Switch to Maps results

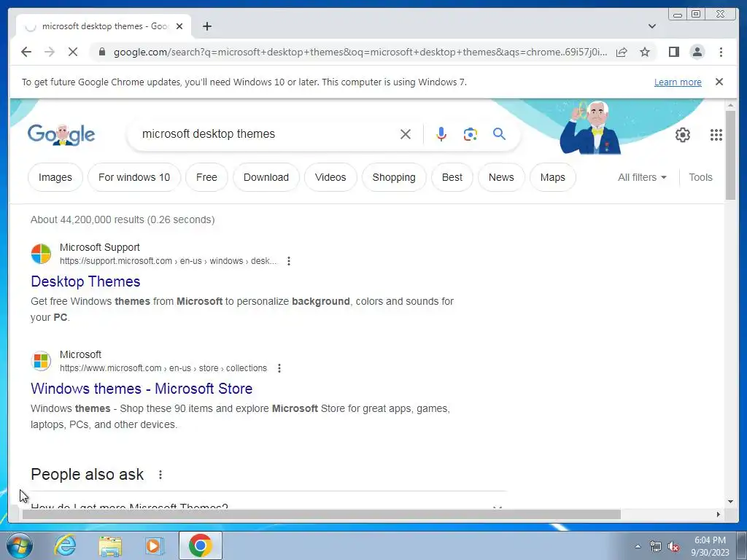pyautogui.click(x=553, y=177)
